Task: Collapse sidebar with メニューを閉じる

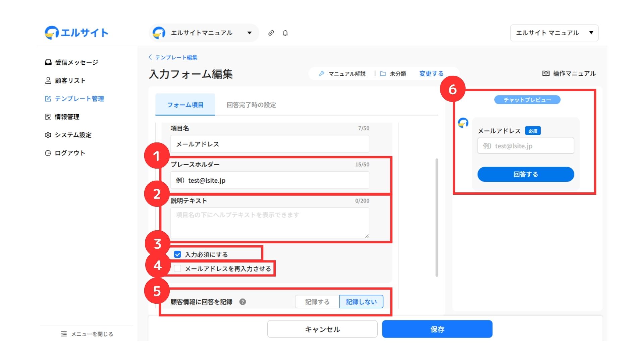Action: (x=87, y=334)
